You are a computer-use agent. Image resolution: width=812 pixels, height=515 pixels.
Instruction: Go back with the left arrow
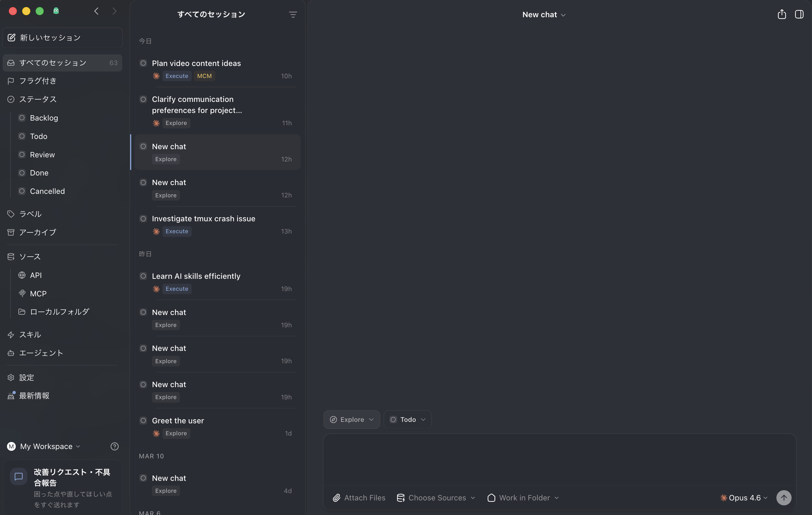97,11
